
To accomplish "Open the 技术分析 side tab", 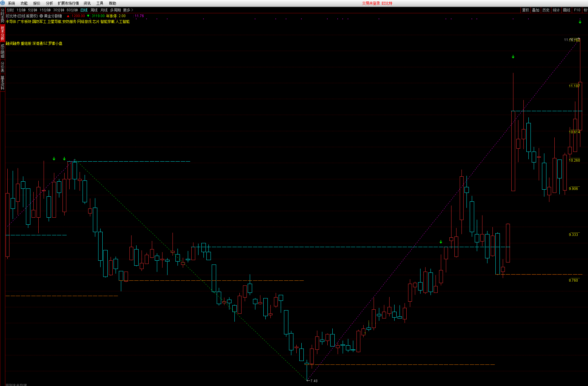I will click(x=2, y=33).
